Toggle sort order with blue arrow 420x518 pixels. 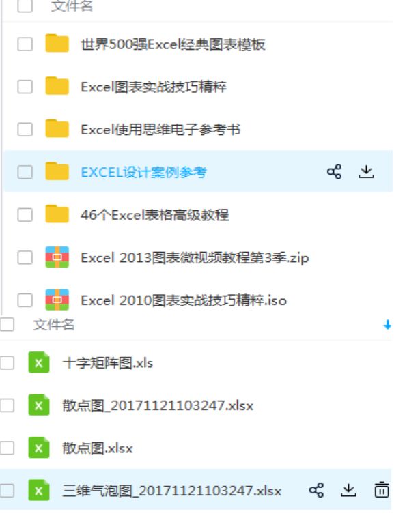pos(387,325)
